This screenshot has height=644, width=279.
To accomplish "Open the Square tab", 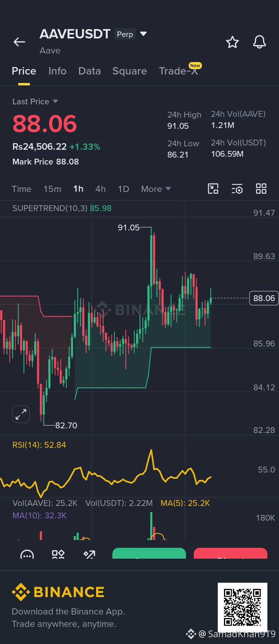I will tap(129, 71).
